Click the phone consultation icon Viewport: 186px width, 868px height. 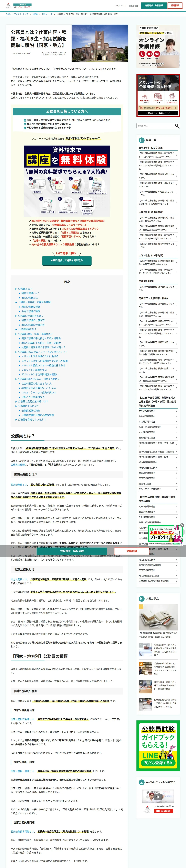[142, 54]
